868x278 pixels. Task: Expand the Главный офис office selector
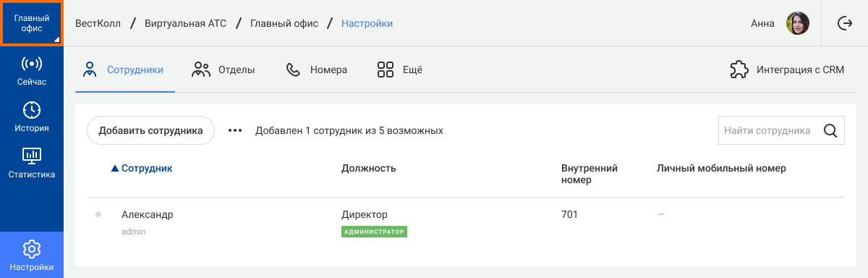coord(32,23)
